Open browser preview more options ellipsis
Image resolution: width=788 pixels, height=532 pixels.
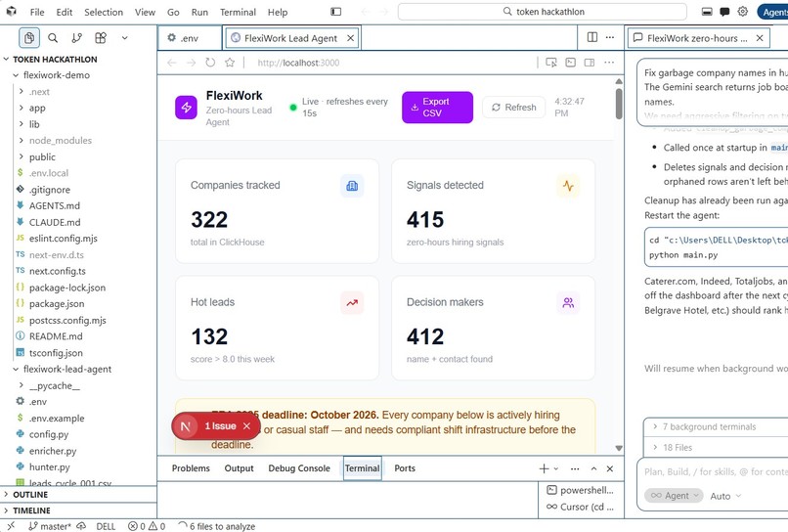click(609, 63)
